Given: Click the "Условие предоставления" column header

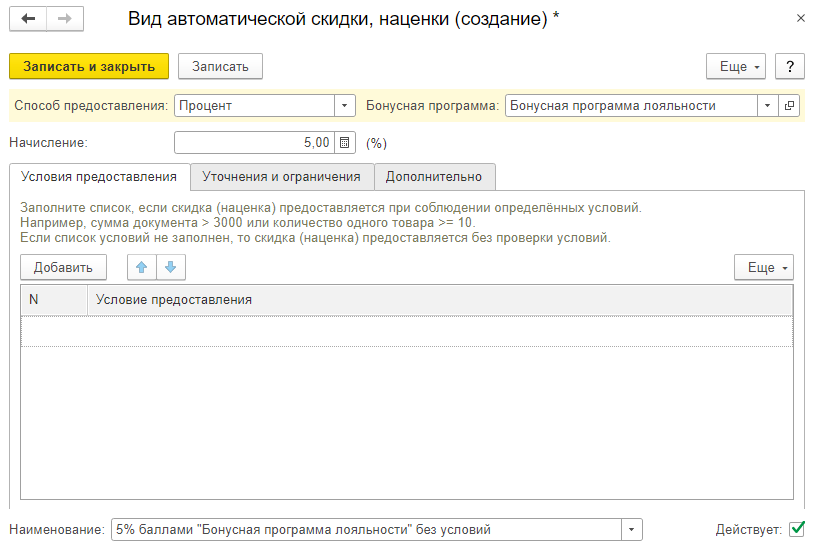Looking at the screenshot, I should [440, 300].
